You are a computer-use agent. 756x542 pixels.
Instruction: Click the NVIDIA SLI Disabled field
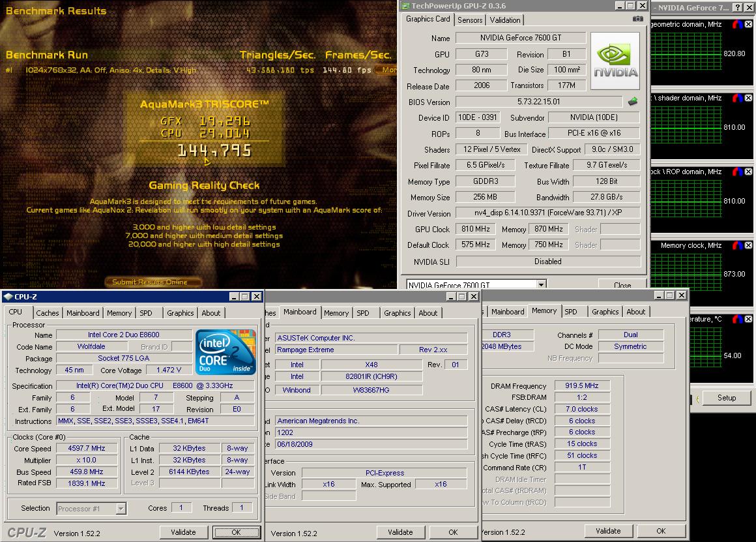pyautogui.click(x=547, y=261)
